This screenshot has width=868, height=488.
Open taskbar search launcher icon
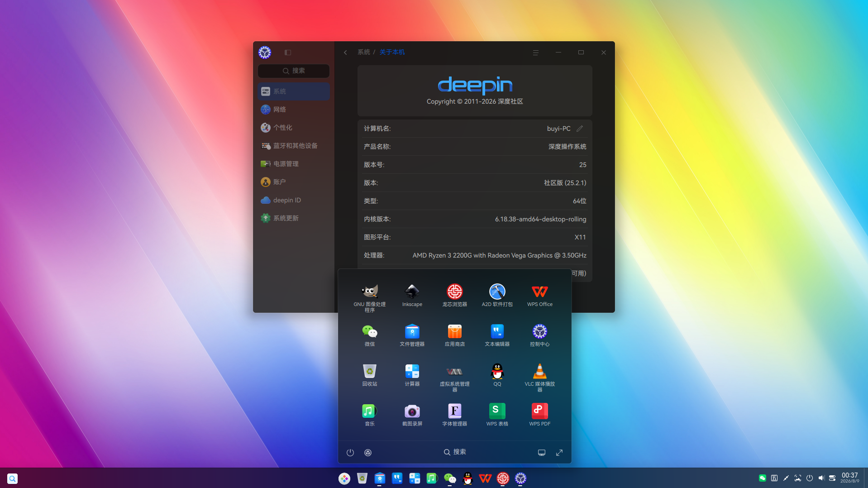click(x=12, y=478)
